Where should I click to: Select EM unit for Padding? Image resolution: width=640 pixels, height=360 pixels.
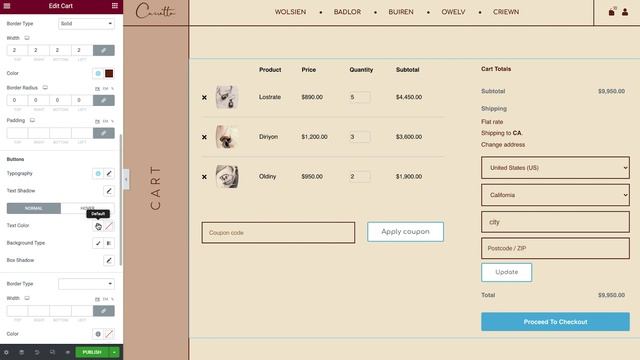coord(105,121)
